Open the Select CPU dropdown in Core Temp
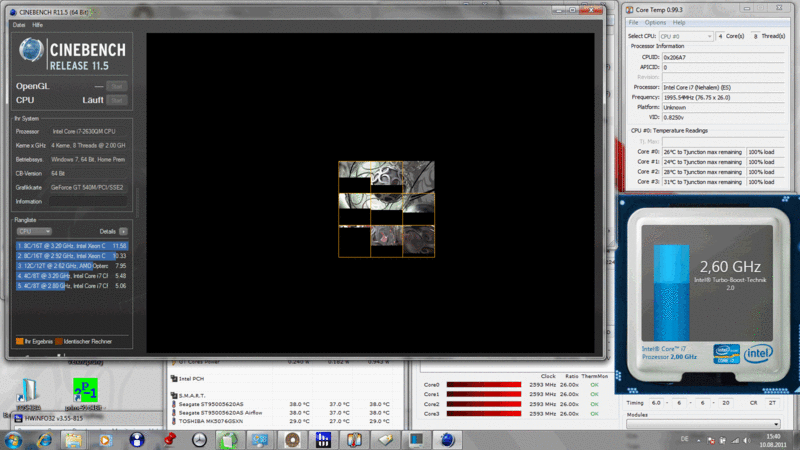This screenshot has width=800, height=450. coord(685,36)
